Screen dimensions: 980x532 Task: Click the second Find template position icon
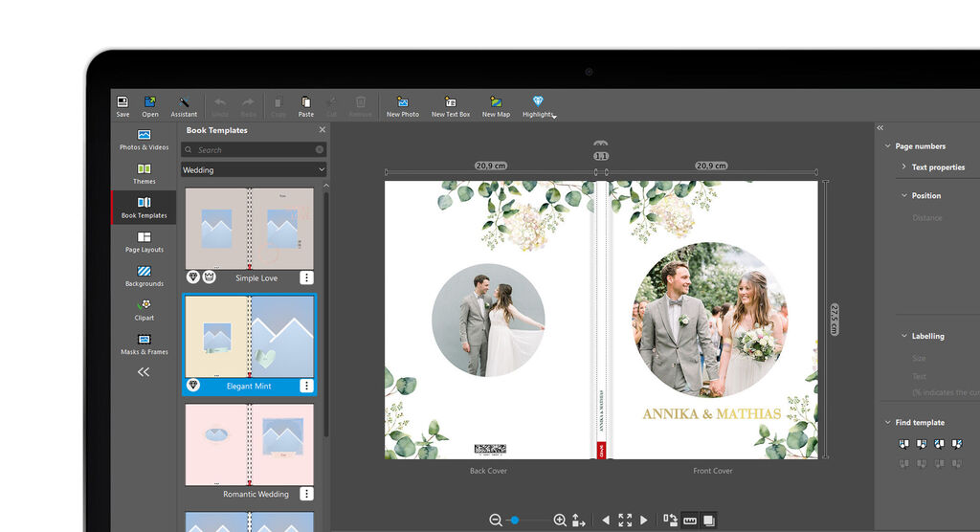922,444
